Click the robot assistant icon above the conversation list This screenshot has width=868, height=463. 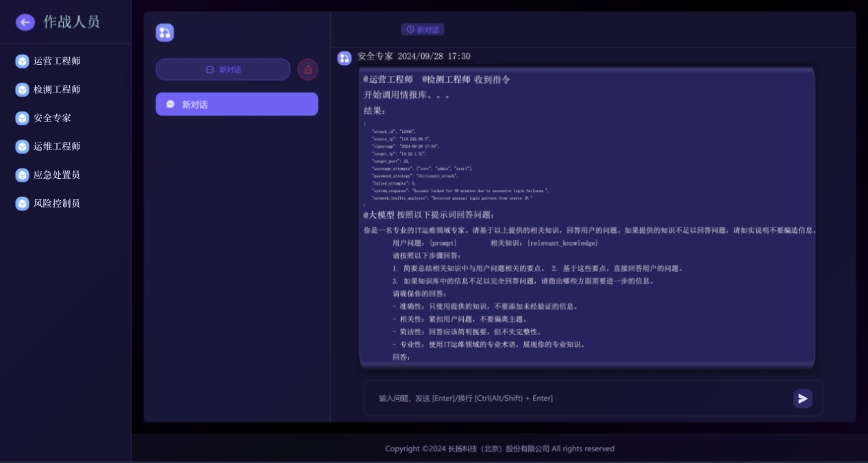pos(164,32)
